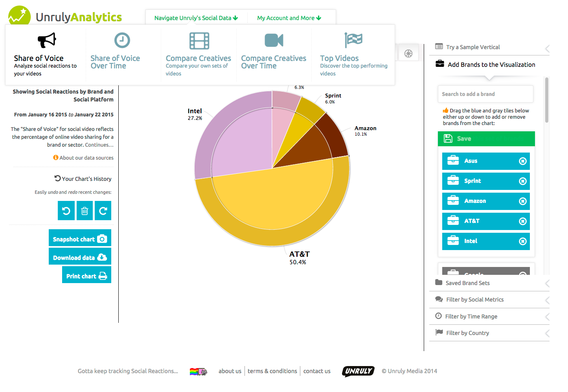Remove Asus brand with its X button

[x=523, y=161]
